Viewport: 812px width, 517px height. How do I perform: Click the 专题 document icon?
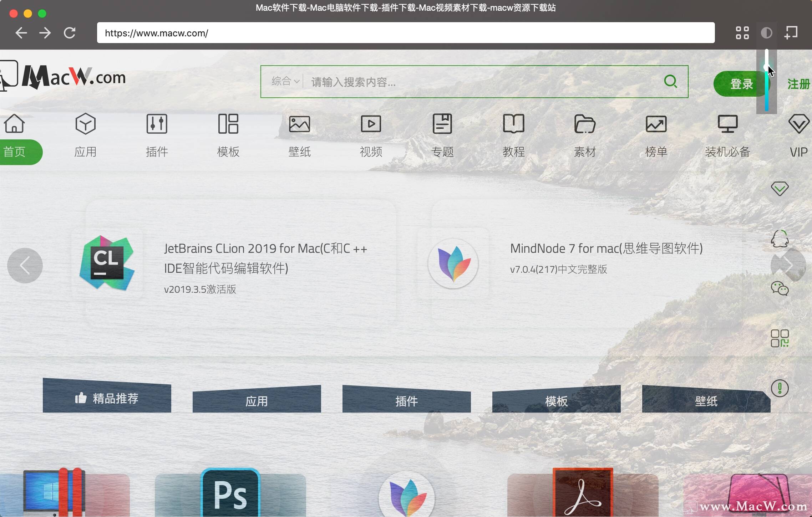coord(442,124)
